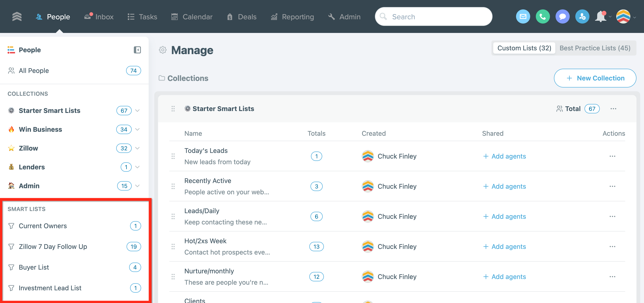Click the drag handle for Leads/Daily
644x303 pixels.
tap(173, 216)
